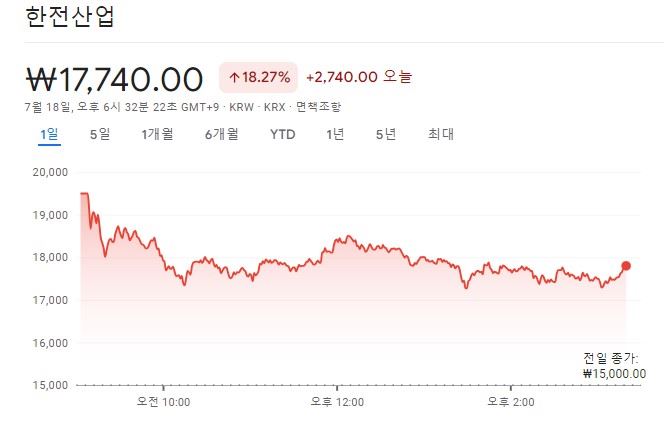Click the 한전산업 stock title

coord(70,18)
